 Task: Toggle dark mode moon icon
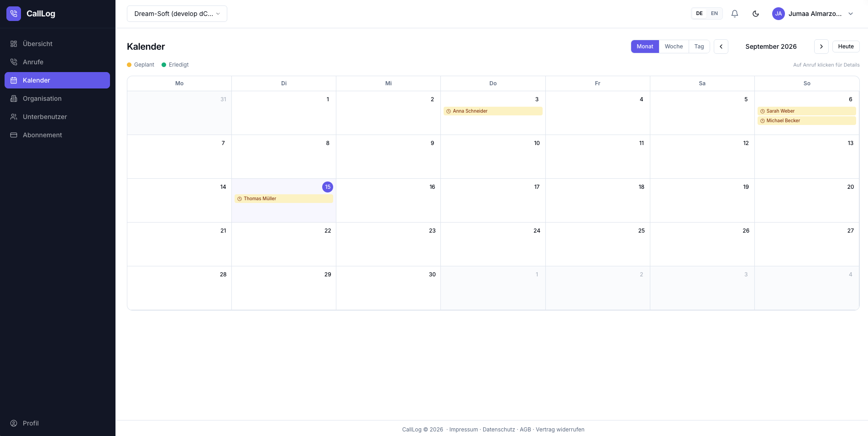pos(756,14)
